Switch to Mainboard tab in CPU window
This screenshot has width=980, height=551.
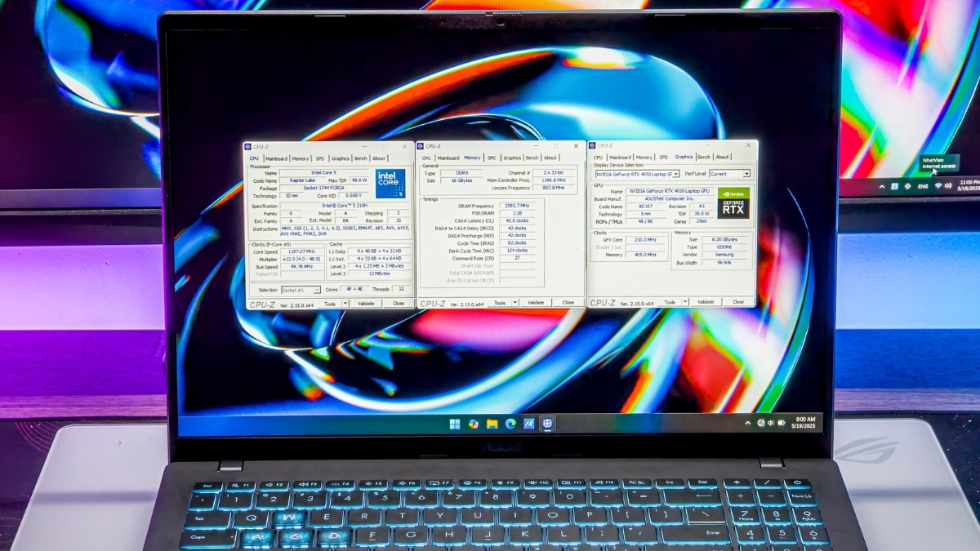[276, 158]
